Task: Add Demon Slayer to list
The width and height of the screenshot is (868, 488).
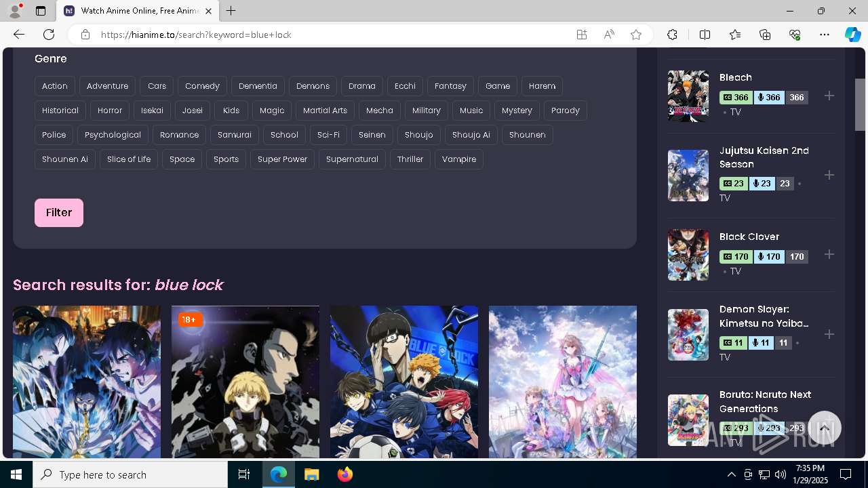Action: tap(829, 334)
